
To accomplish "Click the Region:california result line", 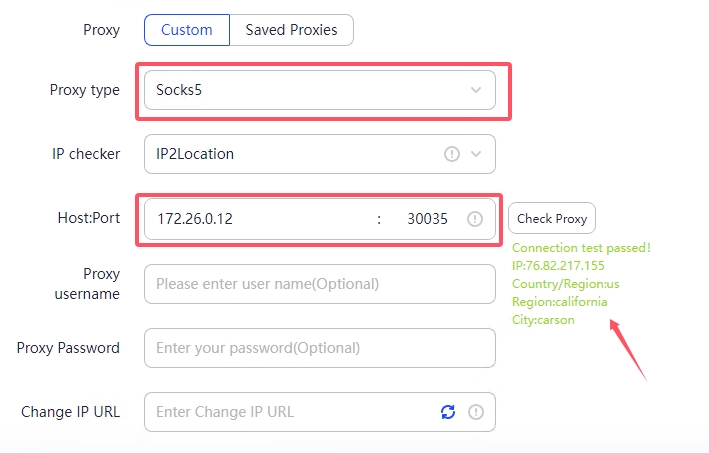I will (x=559, y=301).
